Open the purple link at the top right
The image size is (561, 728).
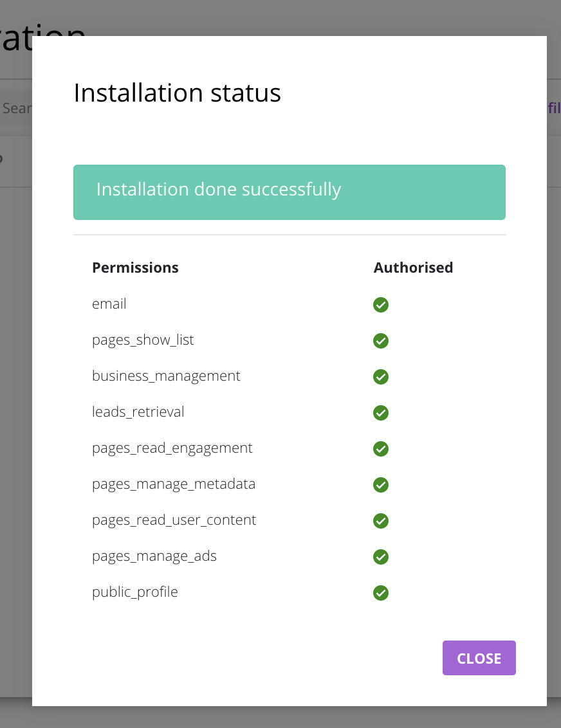pos(556,108)
